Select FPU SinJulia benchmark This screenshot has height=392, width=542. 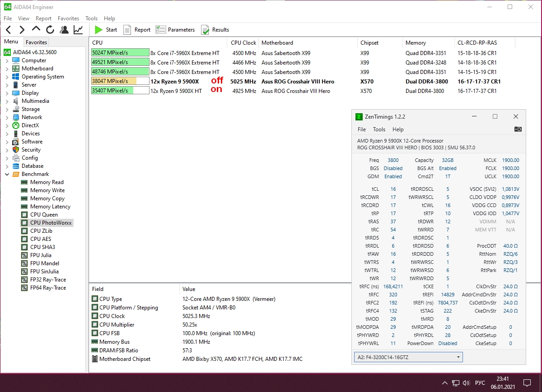point(44,272)
